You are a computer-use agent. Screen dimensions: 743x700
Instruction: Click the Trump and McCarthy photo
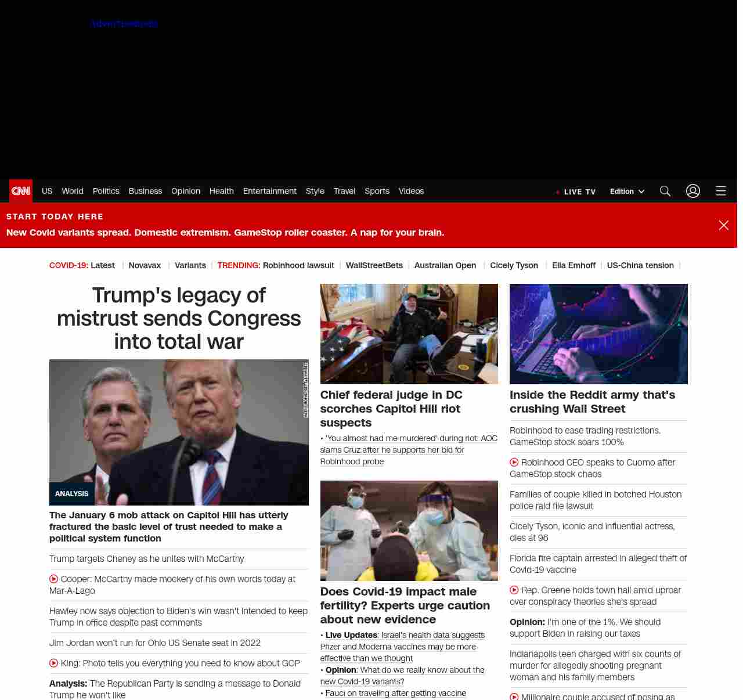(179, 432)
